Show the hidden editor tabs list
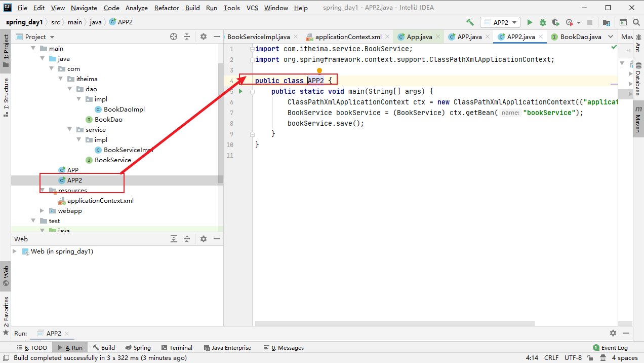Screen dimensions: 644x363 pyautogui.click(x=611, y=37)
